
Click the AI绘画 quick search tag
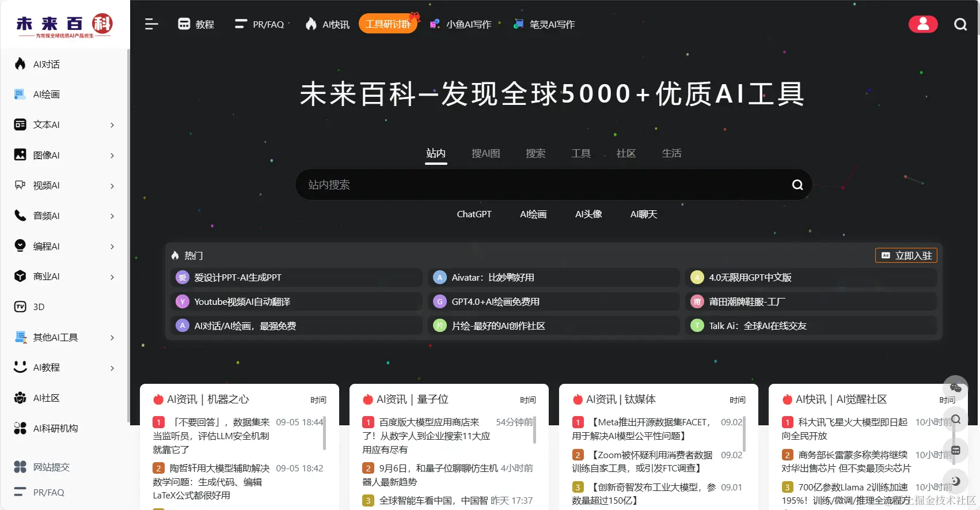tap(533, 214)
